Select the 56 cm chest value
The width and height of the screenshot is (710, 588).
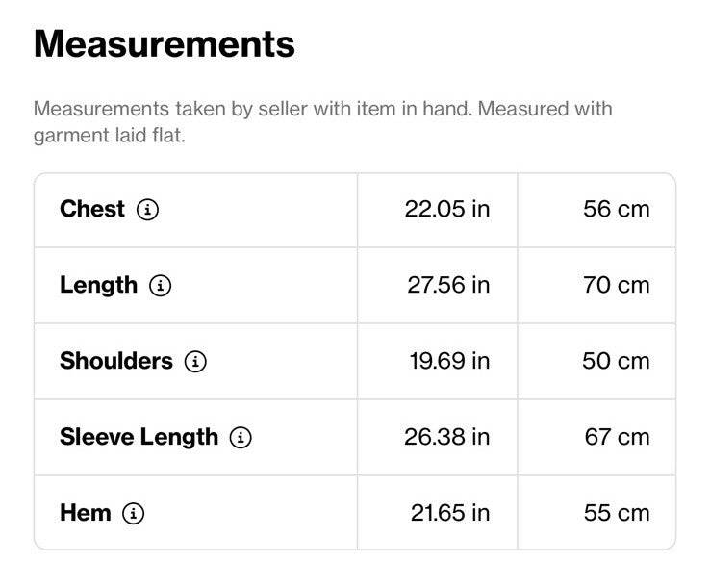617,209
